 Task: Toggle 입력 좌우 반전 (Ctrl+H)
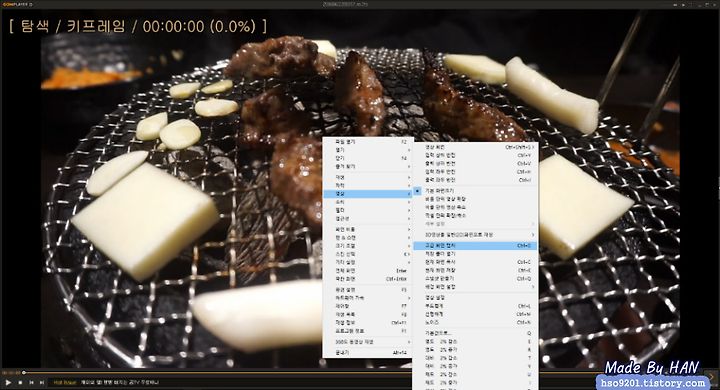pyautogui.click(x=475, y=172)
